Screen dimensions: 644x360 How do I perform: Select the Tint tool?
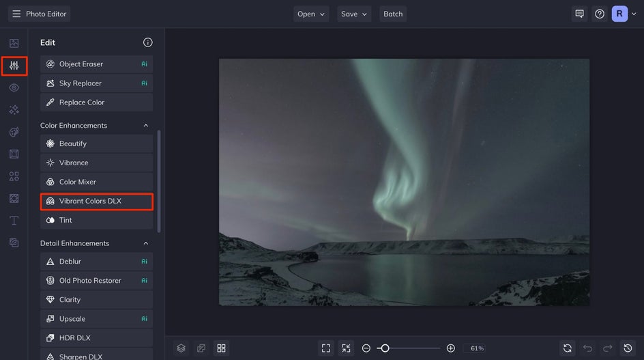pos(96,220)
